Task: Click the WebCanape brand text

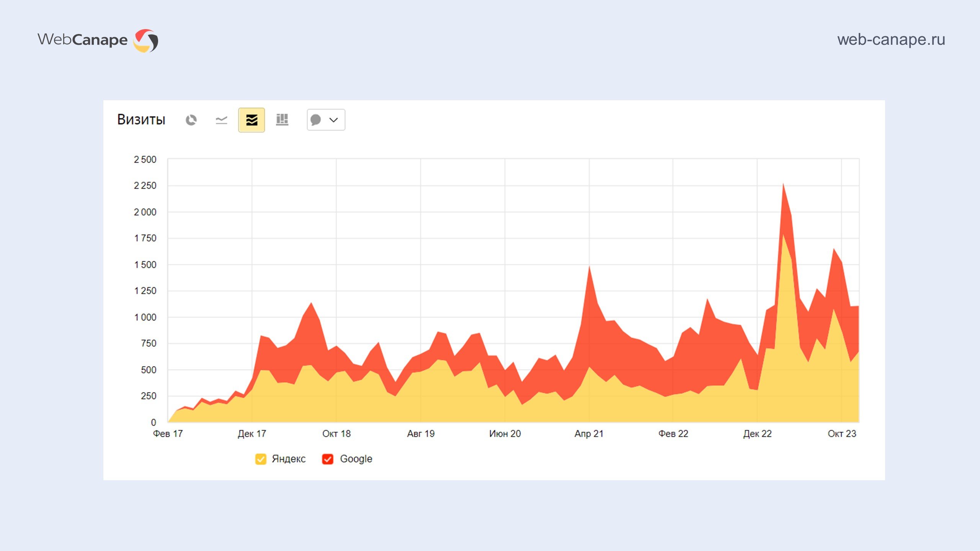Action: pos(83,40)
